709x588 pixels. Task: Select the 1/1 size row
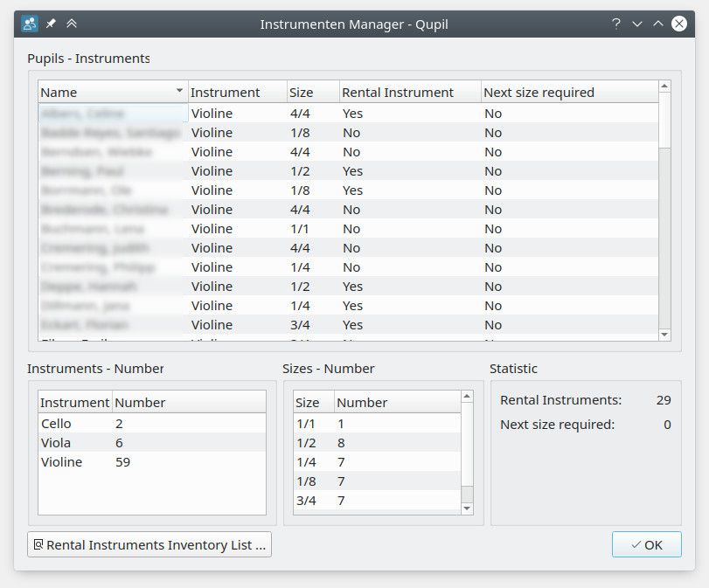tap(377, 424)
